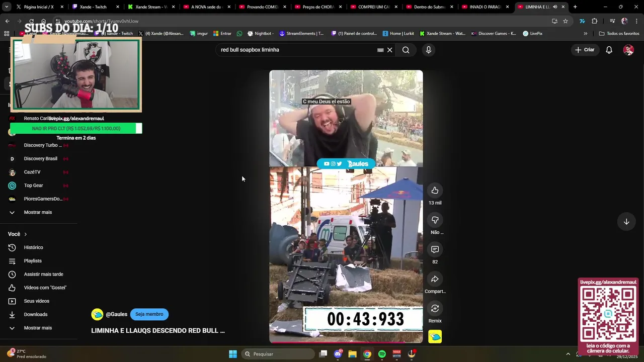Switch to the Provando COMID tab
Image resolution: width=644 pixels, height=362 pixels.
pyautogui.click(x=262, y=7)
